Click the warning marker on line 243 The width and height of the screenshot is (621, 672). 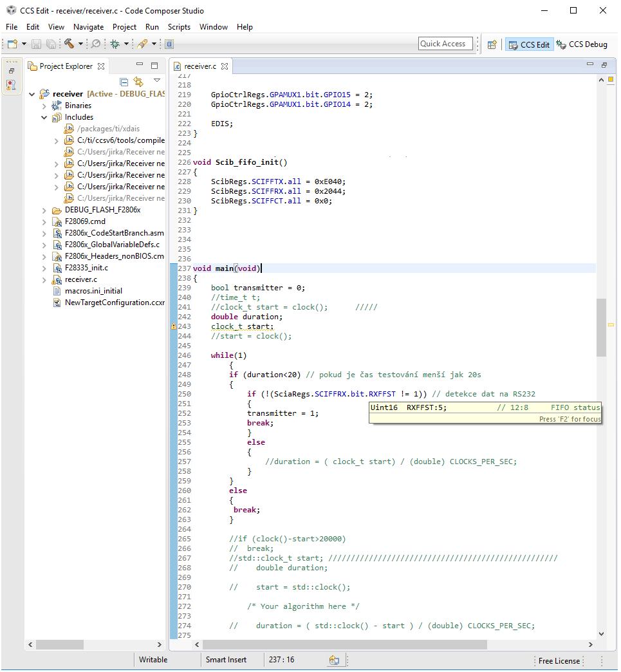point(174,326)
